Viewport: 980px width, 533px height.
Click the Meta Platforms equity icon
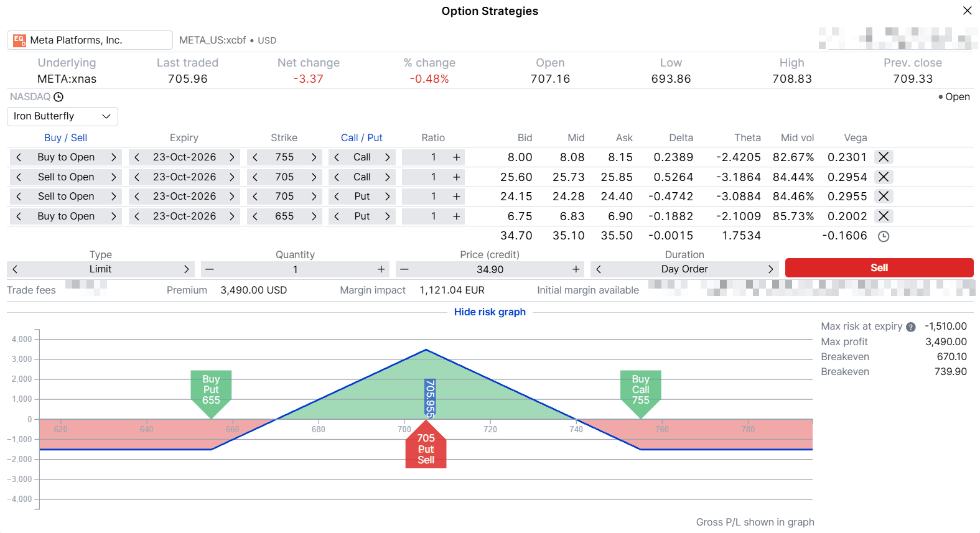click(x=19, y=40)
